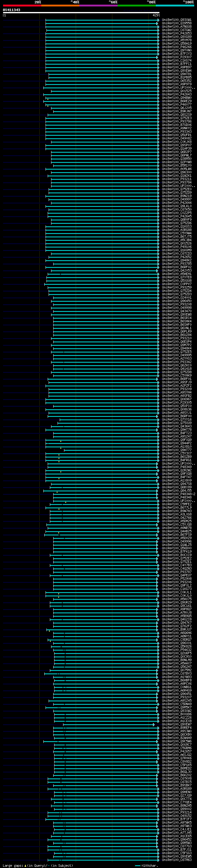Click the white query bar labeled 1 to 429
This screenshot has width=197, height=868.
click(81, 12)
